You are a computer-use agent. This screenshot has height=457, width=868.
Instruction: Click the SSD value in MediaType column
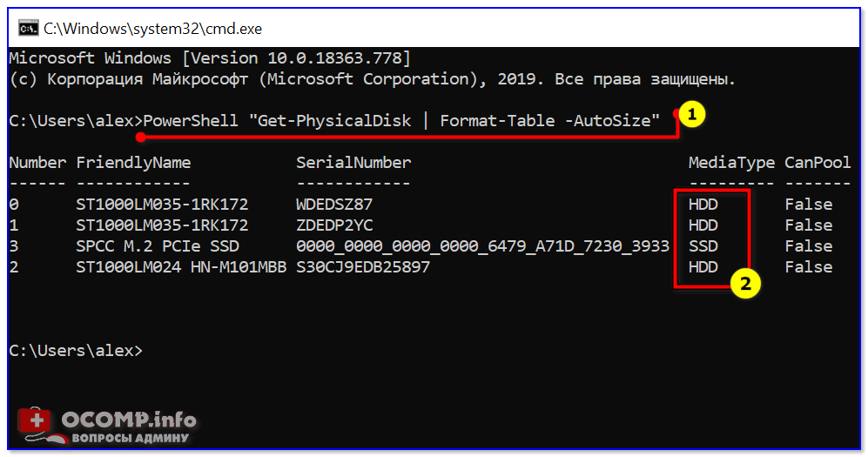click(x=703, y=246)
